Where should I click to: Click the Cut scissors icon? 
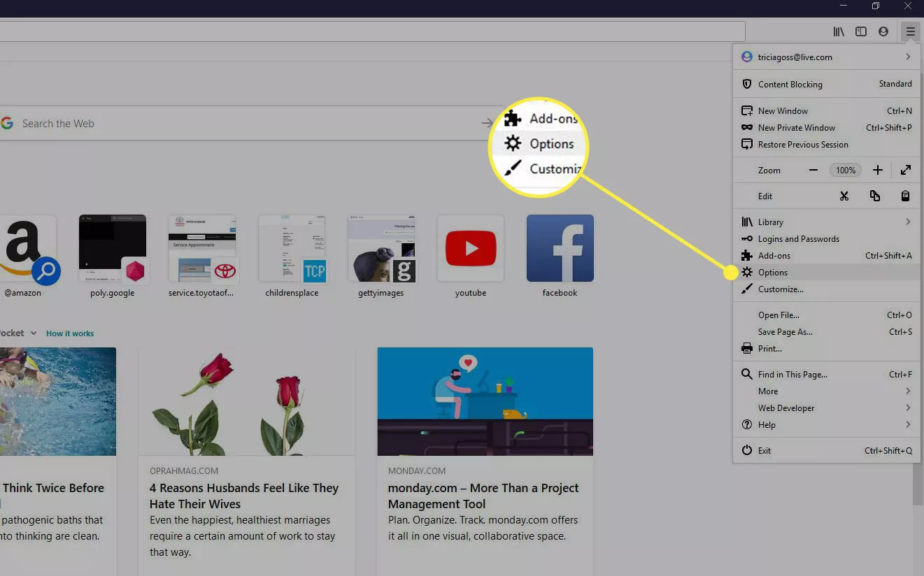pos(844,196)
